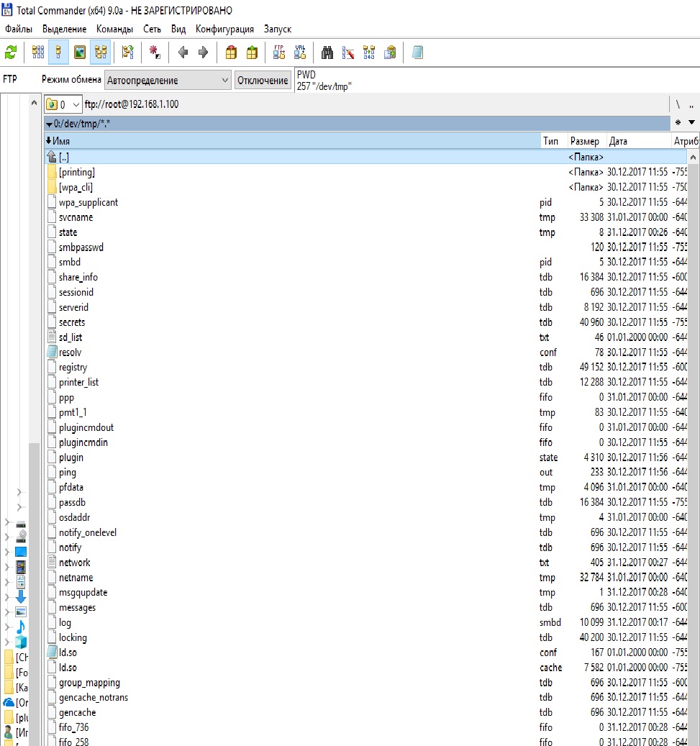Open the directory history dropdown arrow

[x=691, y=123]
